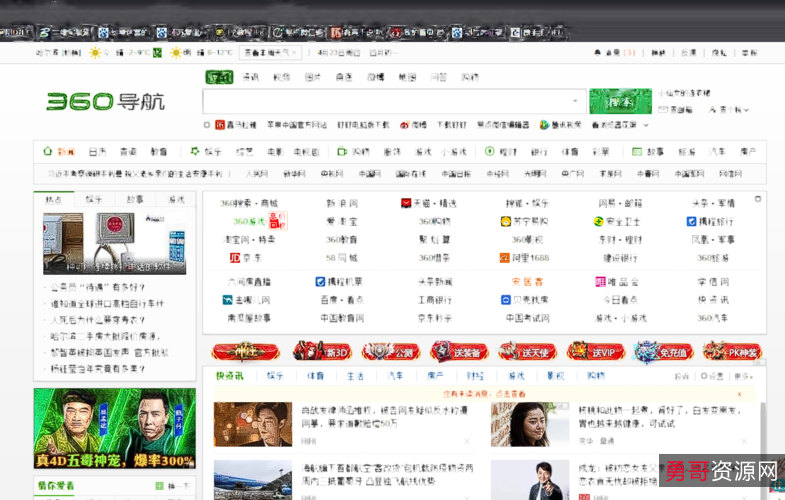The width and height of the screenshot is (785, 500).
Task: Expand the hot-search row chevron
Action: [646, 125]
